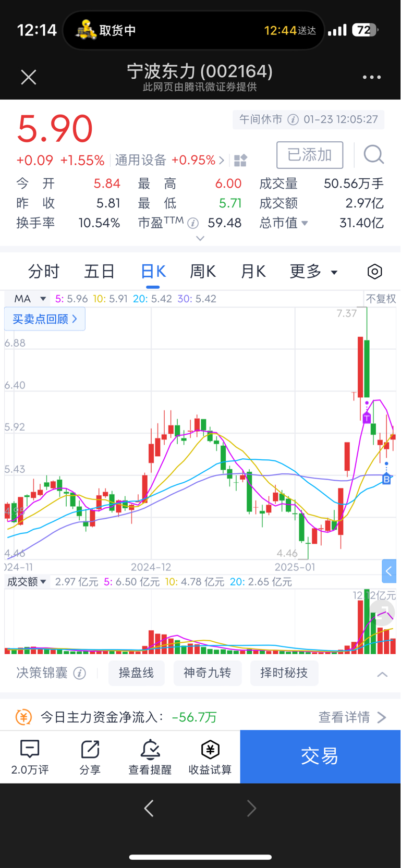Open the 总市值 dropdown arrow

pyautogui.click(x=305, y=223)
